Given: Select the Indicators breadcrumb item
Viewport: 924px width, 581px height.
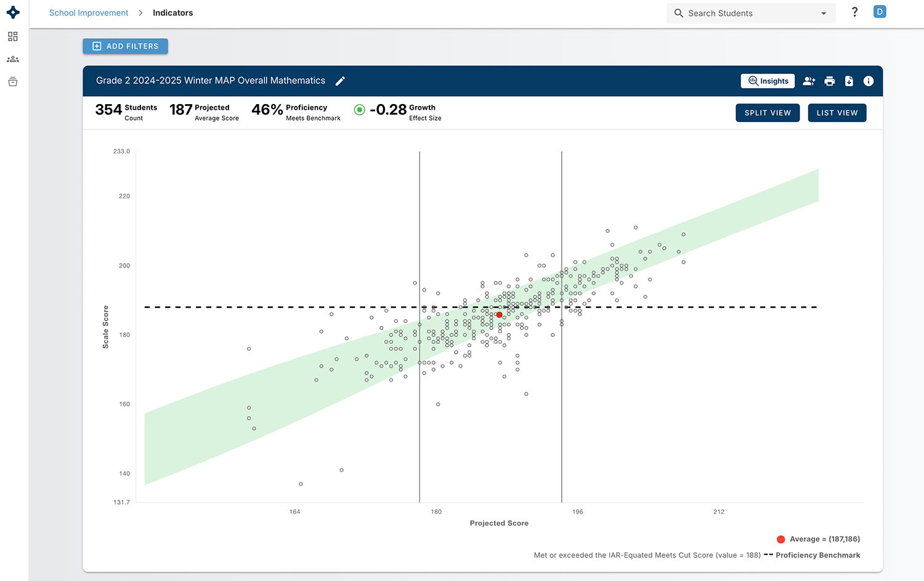Looking at the screenshot, I should coord(172,13).
